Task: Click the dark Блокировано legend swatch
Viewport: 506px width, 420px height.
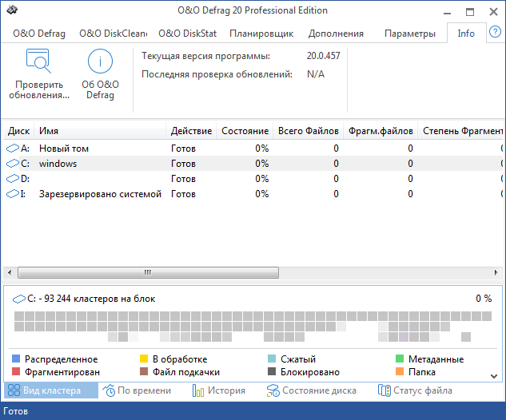Action: point(272,371)
